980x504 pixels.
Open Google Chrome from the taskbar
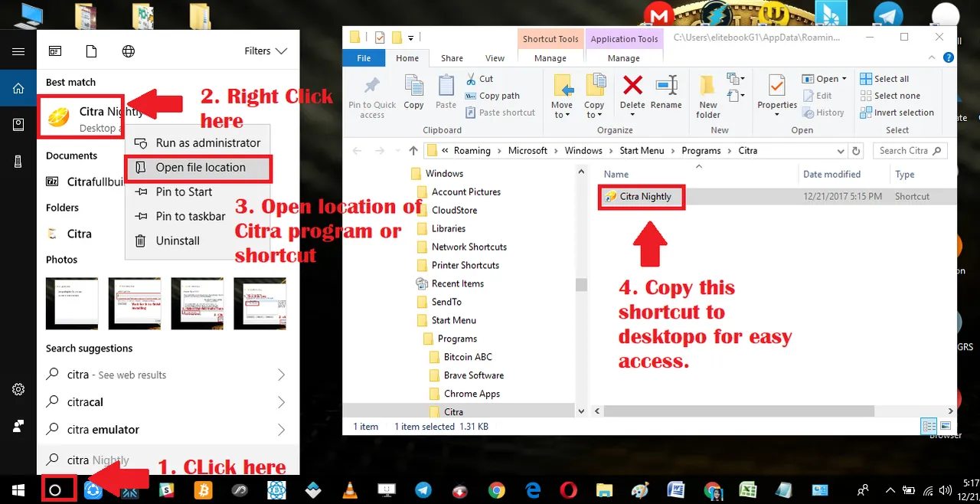tap(497, 490)
